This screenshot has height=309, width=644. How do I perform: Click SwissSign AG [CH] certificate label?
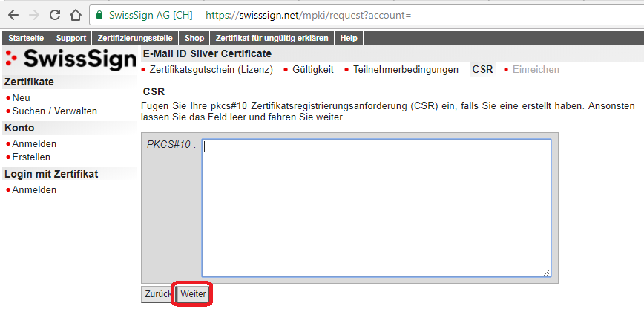point(151,15)
